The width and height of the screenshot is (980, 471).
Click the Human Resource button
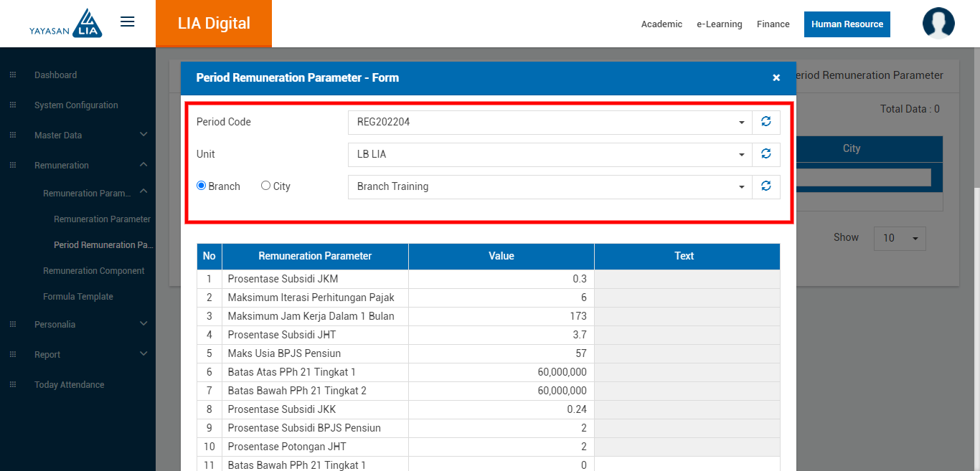847,24
